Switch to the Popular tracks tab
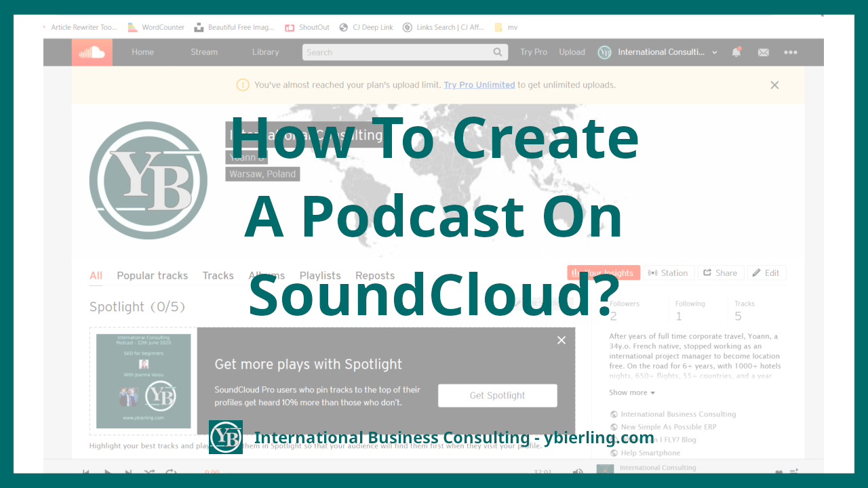 click(152, 275)
